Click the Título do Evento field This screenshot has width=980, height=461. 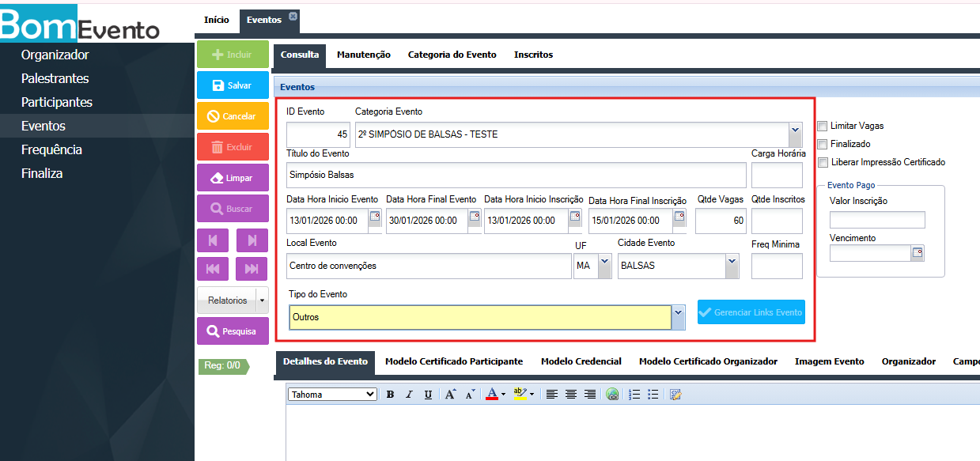(x=516, y=175)
